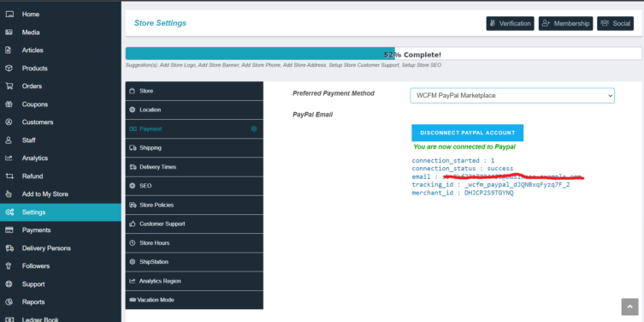Screen dimensions: 644x322
Task: Open the Location settings tab
Action: [194, 110]
